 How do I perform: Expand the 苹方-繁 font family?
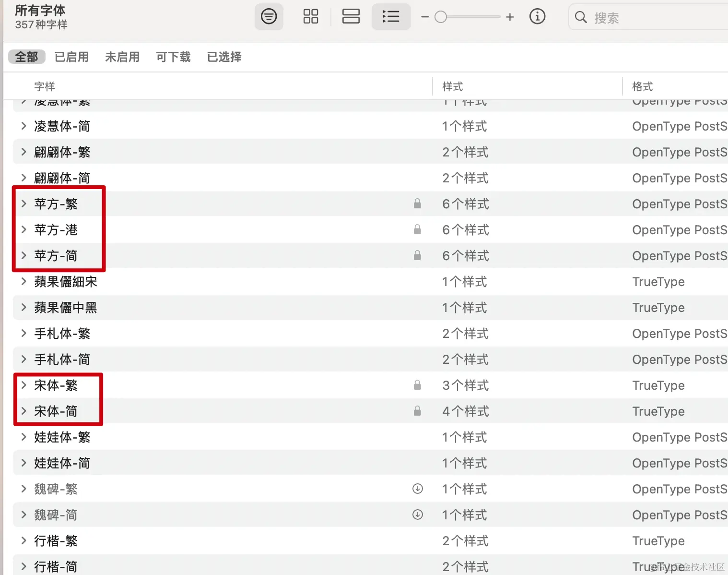point(23,204)
